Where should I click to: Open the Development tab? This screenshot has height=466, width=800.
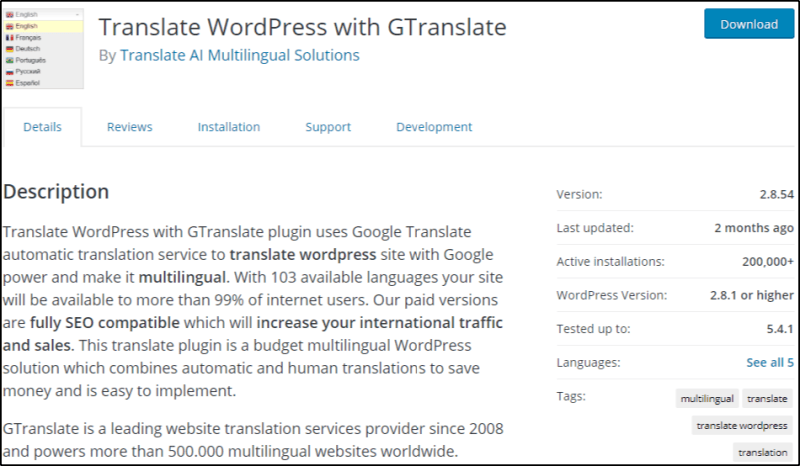pyautogui.click(x=434, y=127)
